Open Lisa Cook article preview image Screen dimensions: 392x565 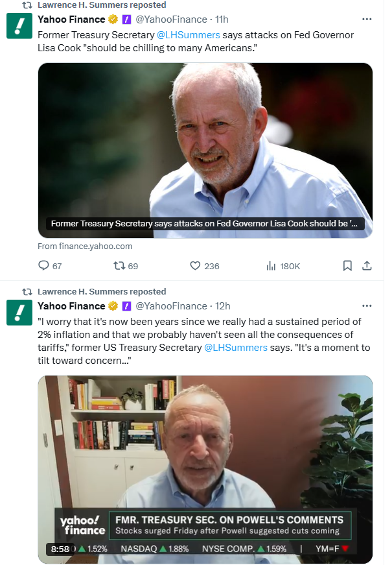pos(205,143)
